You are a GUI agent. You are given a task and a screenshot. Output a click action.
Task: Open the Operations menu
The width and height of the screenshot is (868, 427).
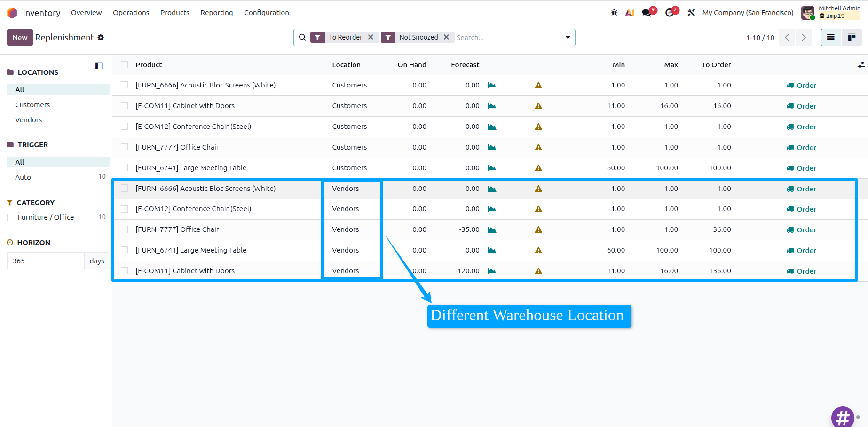click(x=131, y=13)
